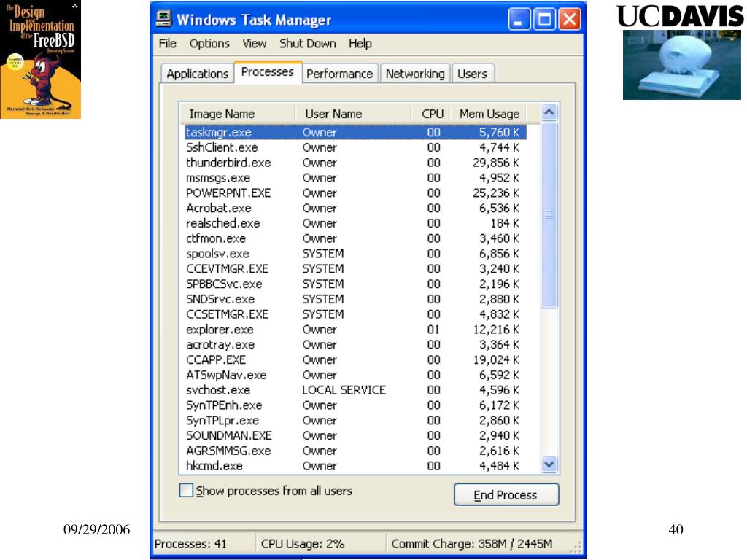Select the CCAPP.EXE process

(355, 360)
